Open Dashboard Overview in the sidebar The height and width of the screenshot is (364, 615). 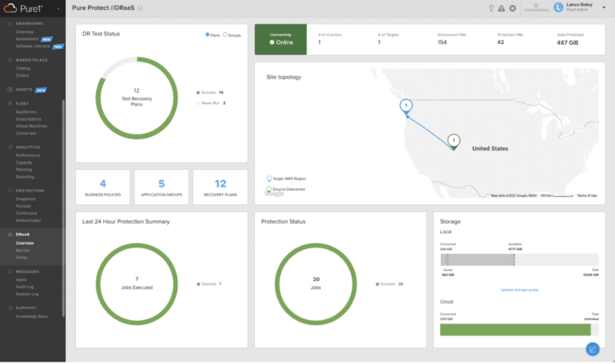(24, 32)
